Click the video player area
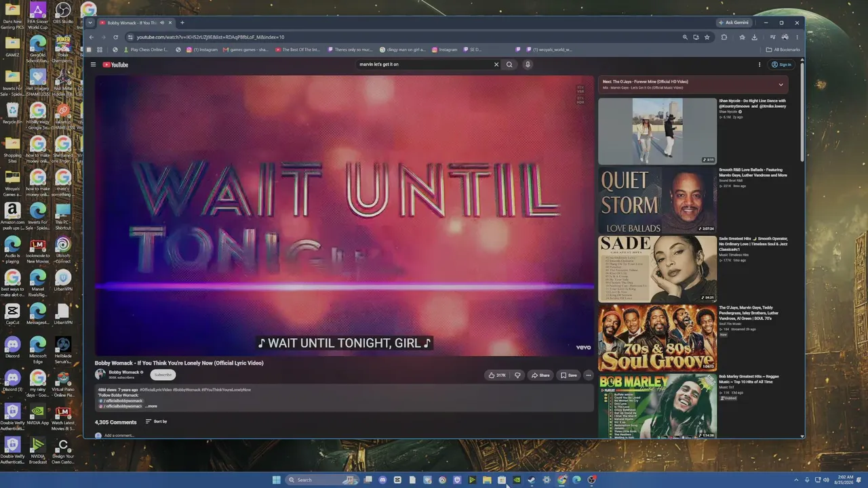This screenshot has height=488, width=868. click(344, 215)
